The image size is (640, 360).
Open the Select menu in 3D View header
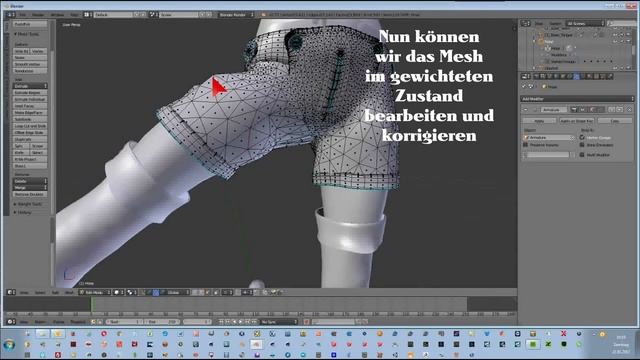40,292
